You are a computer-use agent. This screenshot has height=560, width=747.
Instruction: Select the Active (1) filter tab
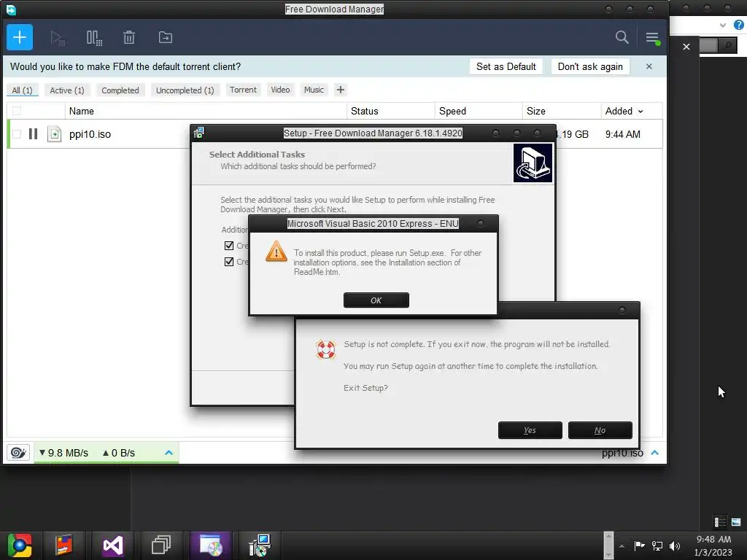point(67,90)
